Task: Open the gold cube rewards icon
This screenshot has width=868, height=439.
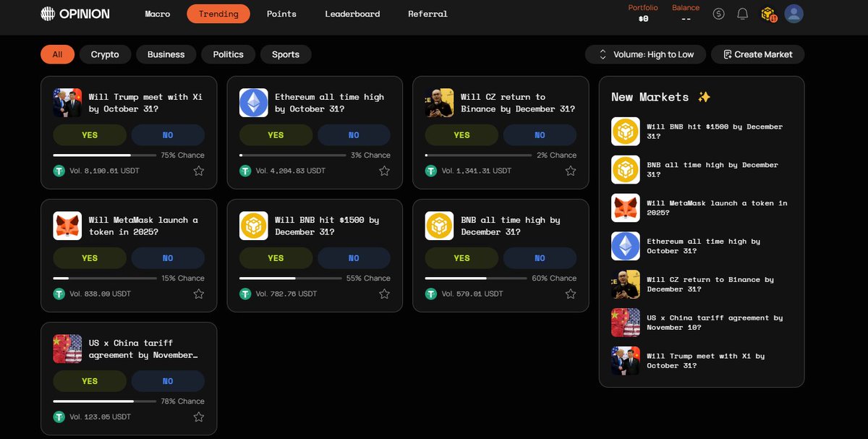Action: click(x=768, y=14)
